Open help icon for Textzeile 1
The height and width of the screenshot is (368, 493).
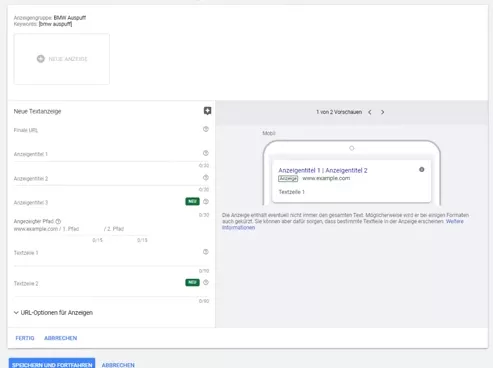(206, 252)
